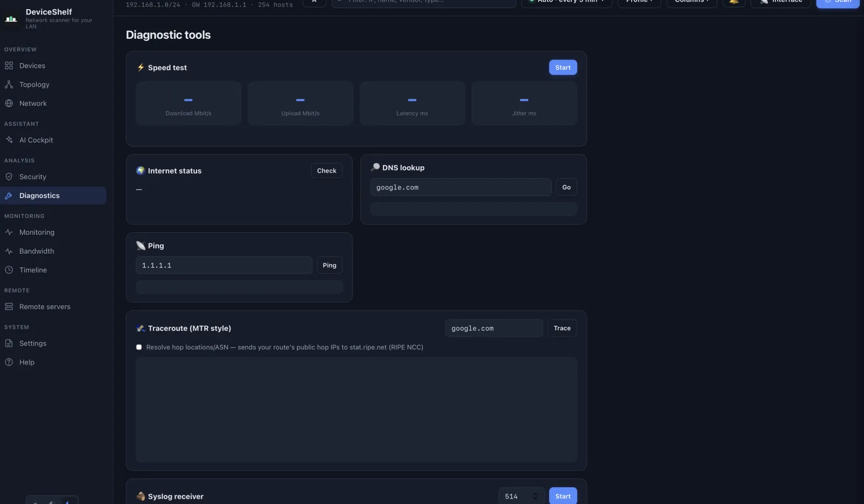This screenshot has width=864, height=504.
Task: Click the Help question mark icon
Action: (x=9, y=363)
